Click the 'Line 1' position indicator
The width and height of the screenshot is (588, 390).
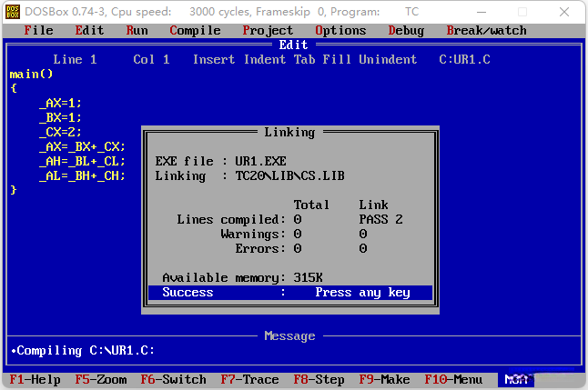click(75, 60)
